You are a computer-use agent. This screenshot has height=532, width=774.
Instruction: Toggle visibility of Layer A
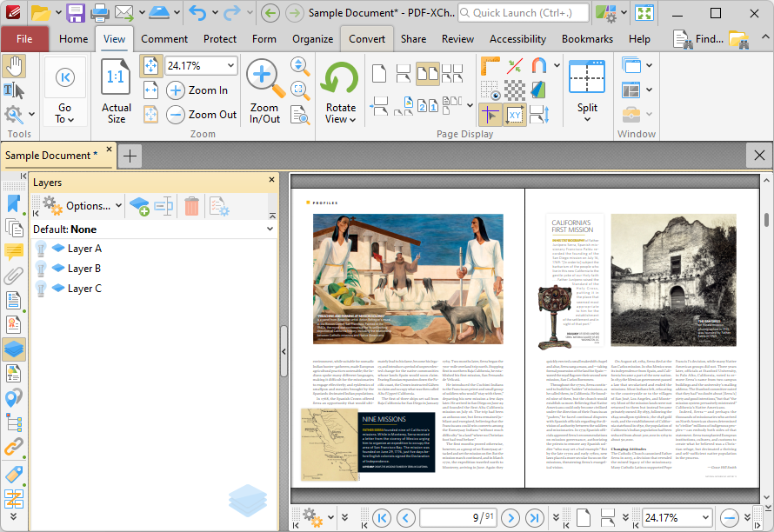pyautogui.click(x=41, y=249)
